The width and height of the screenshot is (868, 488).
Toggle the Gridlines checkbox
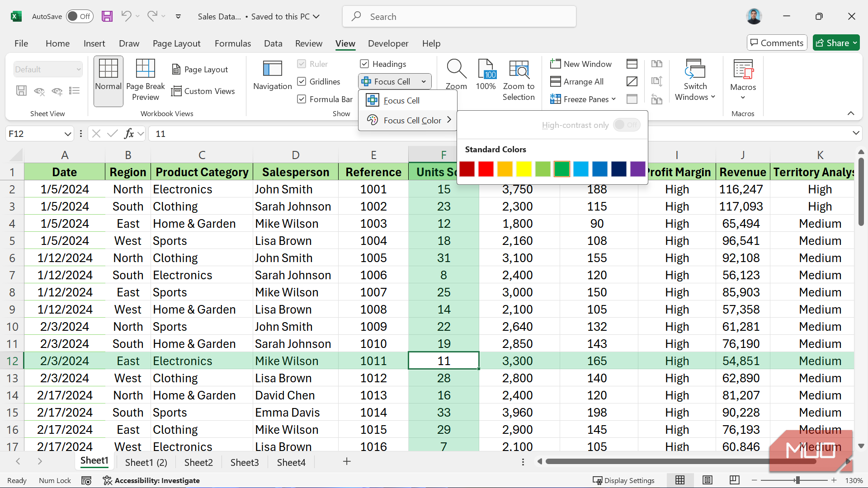pos(302,82)
